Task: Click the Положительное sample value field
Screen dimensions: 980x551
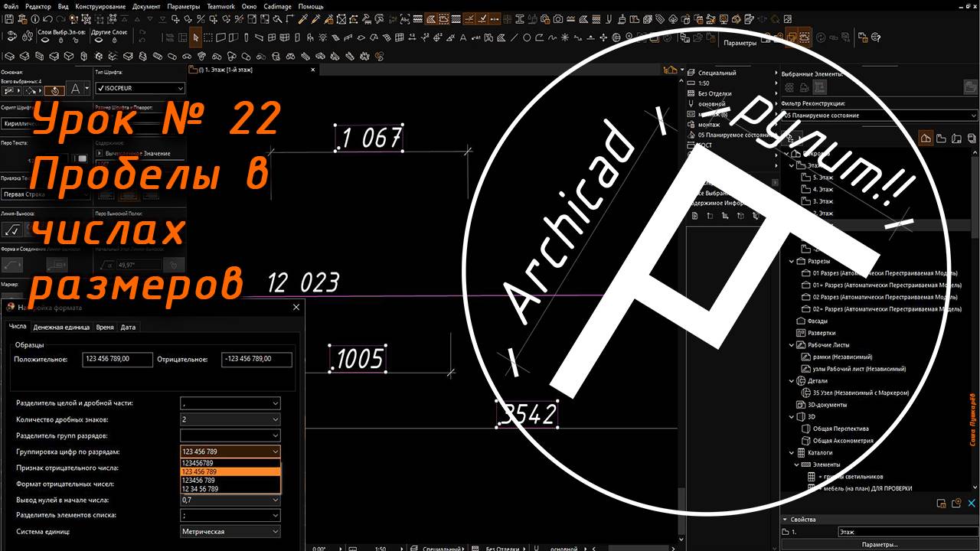Action: tap(117, 359)
